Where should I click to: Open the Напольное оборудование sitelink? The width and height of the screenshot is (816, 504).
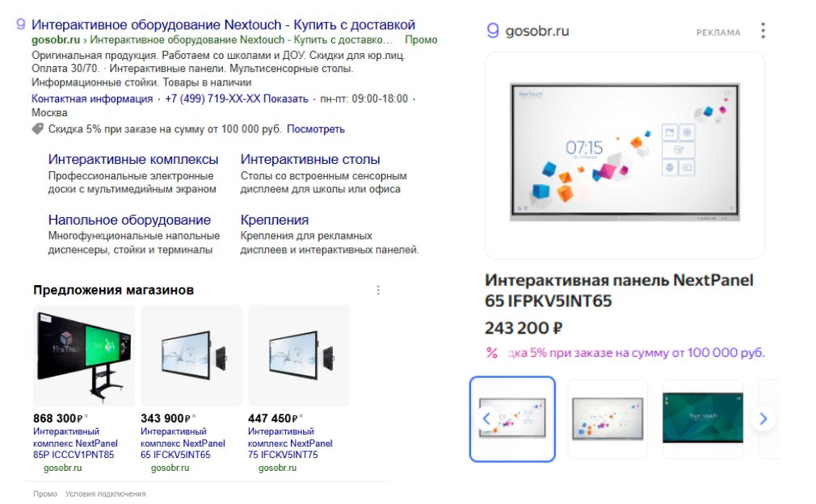point(129,220)
